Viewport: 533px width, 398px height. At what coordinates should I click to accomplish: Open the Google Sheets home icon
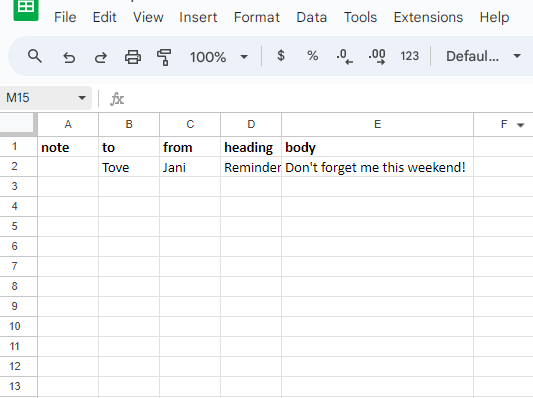coord(26,10)
